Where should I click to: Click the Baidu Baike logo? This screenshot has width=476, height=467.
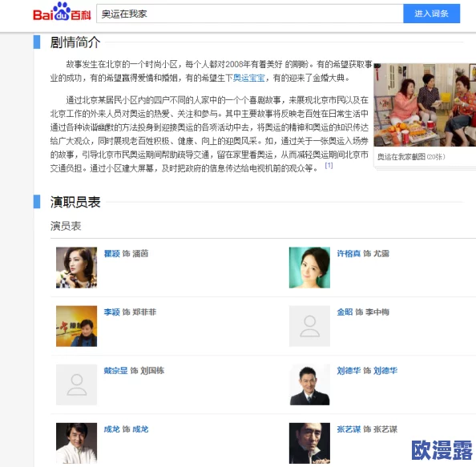[62, 12]
